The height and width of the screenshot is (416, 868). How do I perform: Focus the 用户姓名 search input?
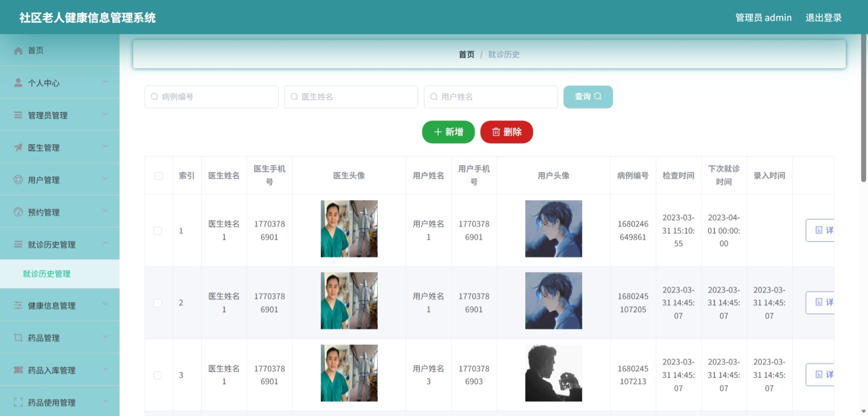[491, 97]
